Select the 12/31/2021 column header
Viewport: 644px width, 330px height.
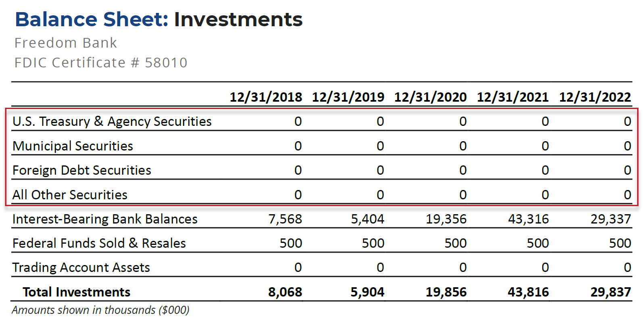click(513, 97)
